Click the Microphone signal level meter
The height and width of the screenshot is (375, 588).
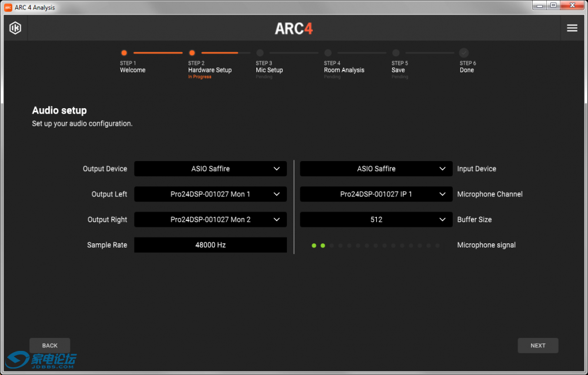click(x=376, y=246)
